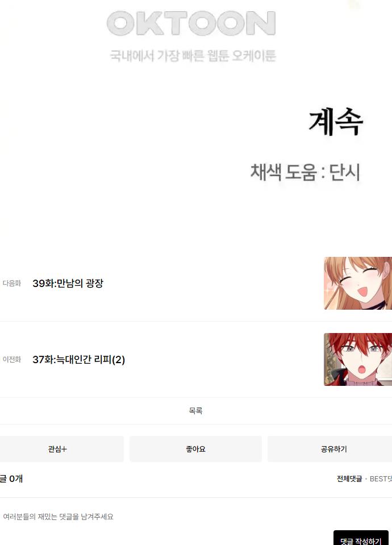Select the blonde girl thumbnail for episode 39
Image resolution: width=392 pixels, height=545 pixels.
point(358,283)
